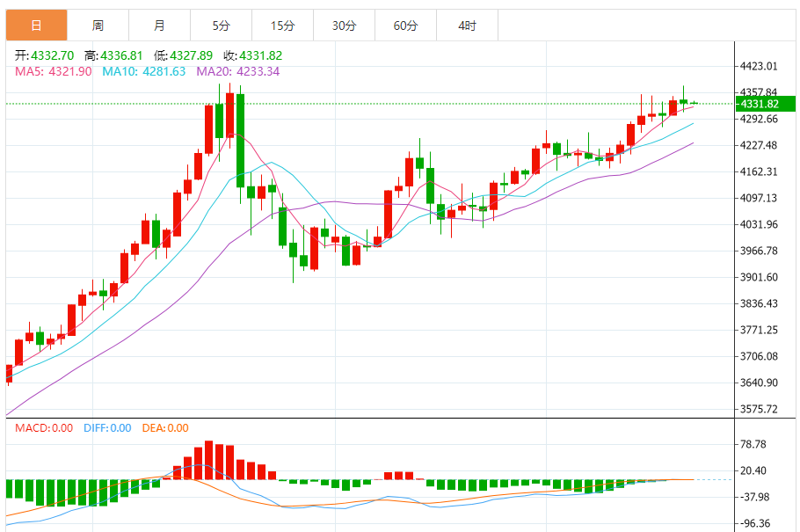Viewport: 800px width, 532px height.
Task: Switch to the 60分 timeframe tab
Action: [405, 26]
